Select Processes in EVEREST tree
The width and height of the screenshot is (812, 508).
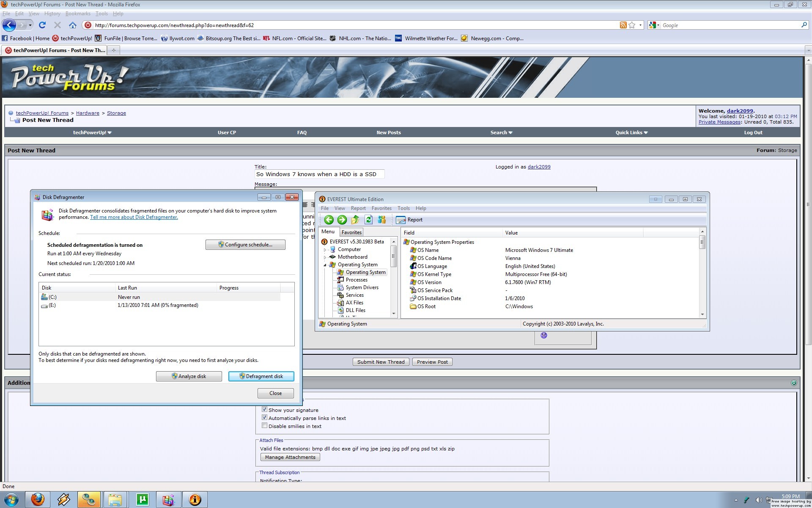[357, 280]
